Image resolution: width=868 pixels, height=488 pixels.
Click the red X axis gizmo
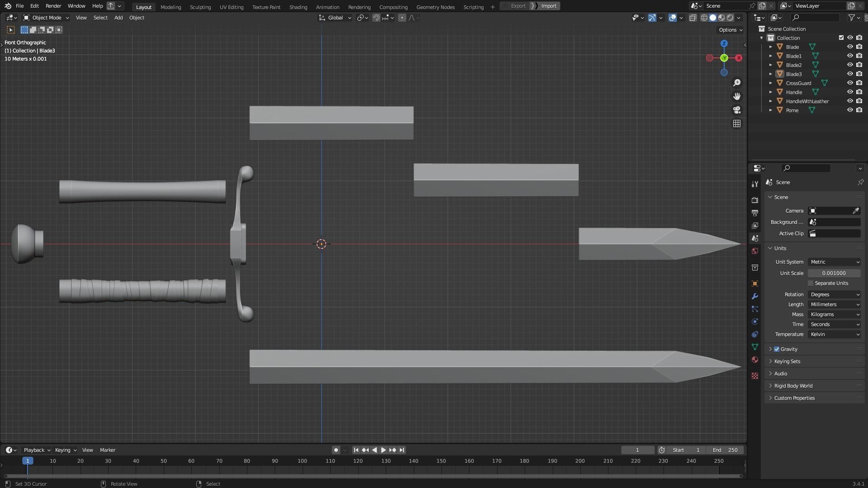[739, 58]
